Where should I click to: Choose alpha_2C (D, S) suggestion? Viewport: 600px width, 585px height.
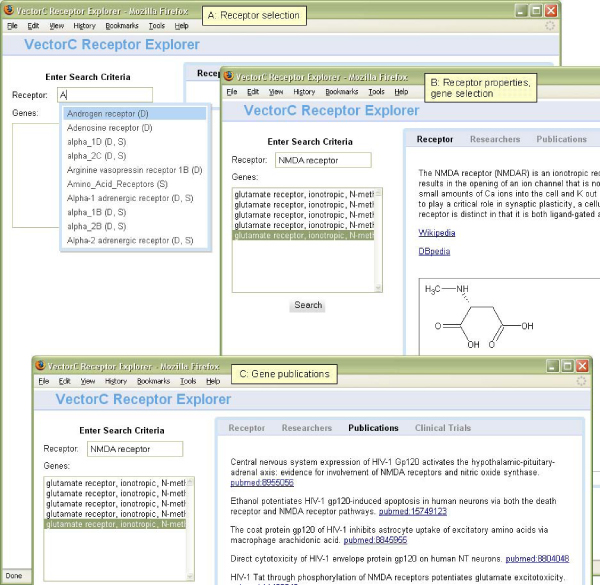135,156
